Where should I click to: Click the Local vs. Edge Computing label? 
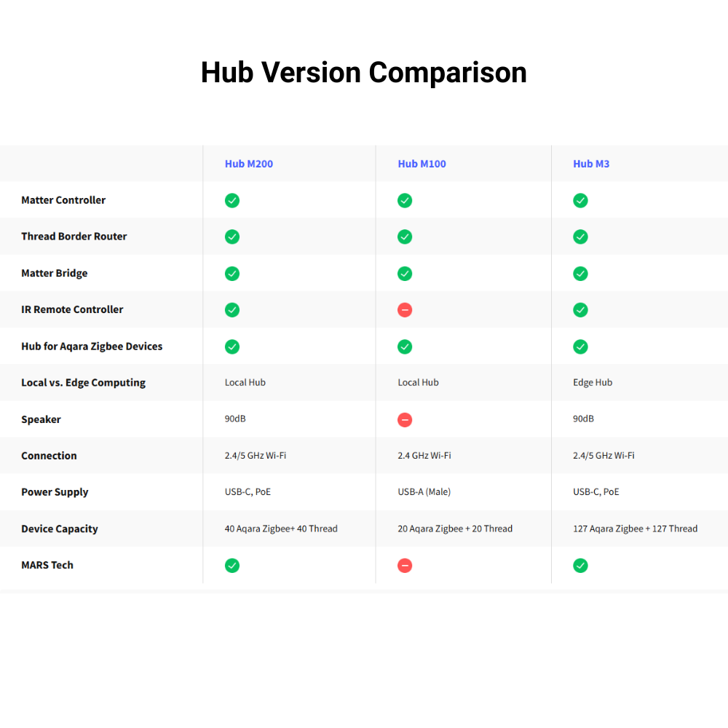83,383
